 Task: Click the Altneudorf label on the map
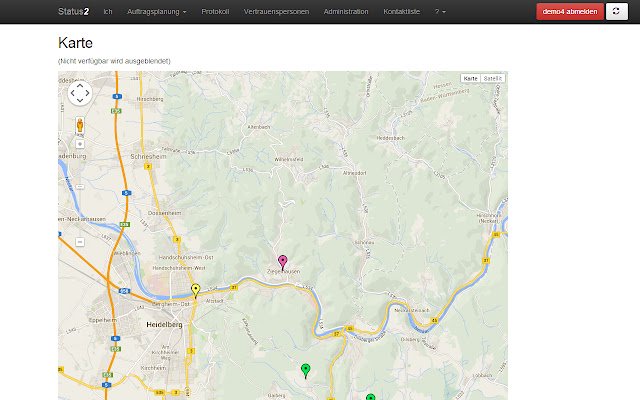tap(354, 173)
